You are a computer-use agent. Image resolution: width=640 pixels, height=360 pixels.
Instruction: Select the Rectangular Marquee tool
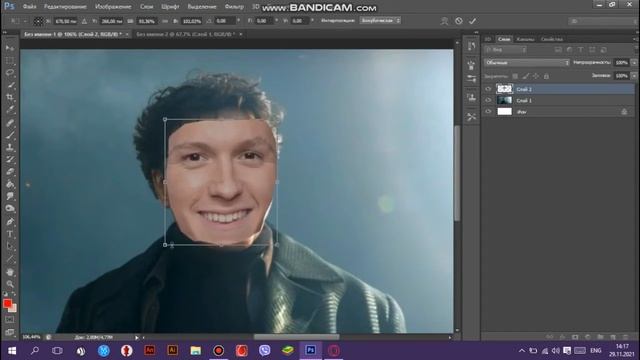pos(10,61)
